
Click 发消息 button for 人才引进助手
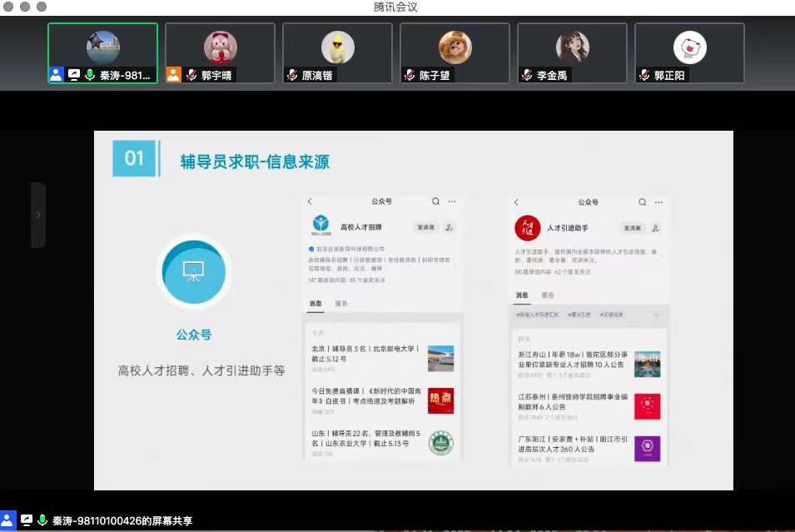click(632, 227)
